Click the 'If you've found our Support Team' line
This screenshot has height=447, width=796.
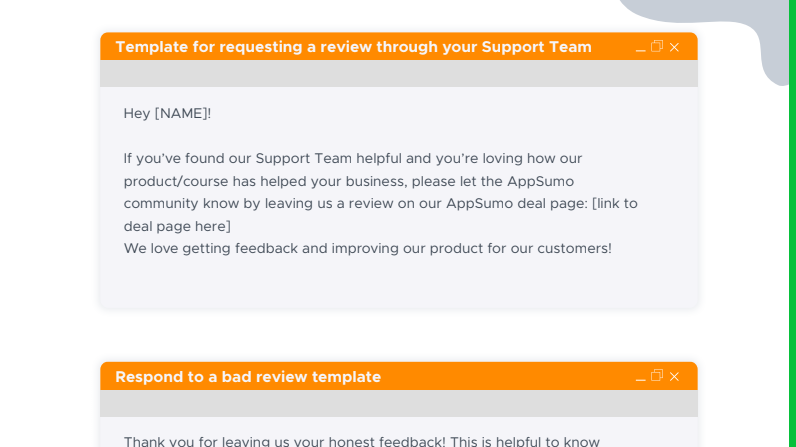353,159
